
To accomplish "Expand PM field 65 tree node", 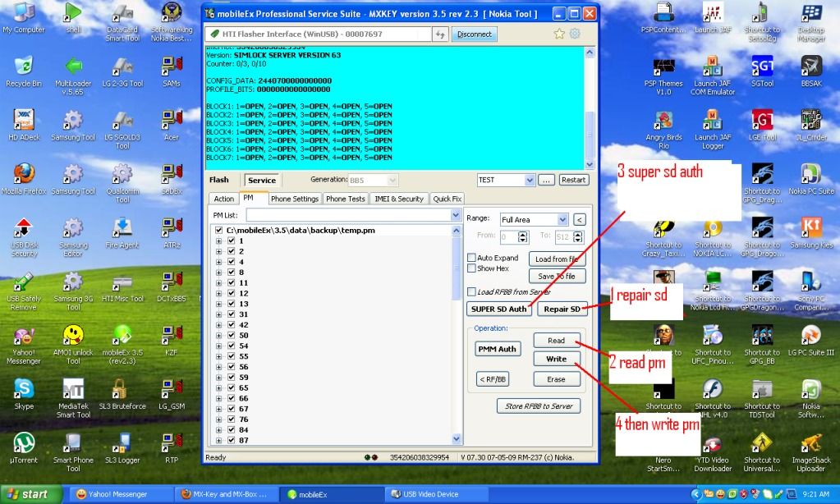I will point(218,387).
